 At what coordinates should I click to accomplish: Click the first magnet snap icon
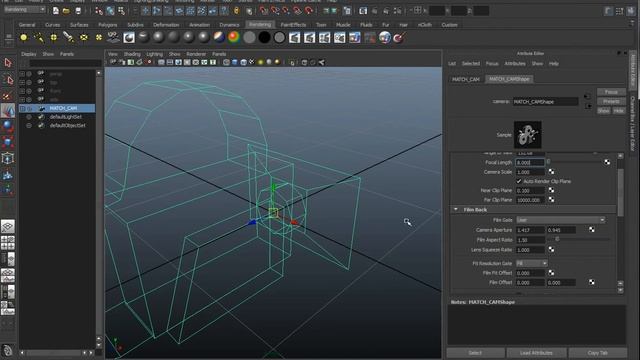[x=264, y=11]
